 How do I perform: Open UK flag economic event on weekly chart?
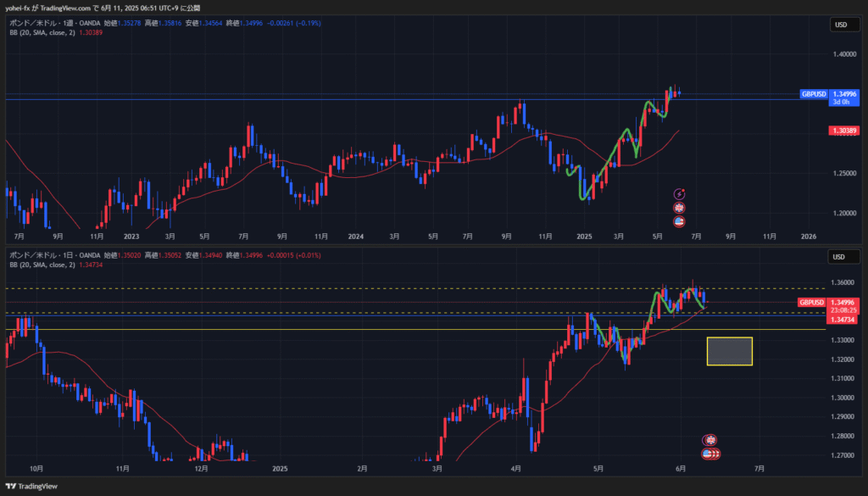tap(679, 208)
